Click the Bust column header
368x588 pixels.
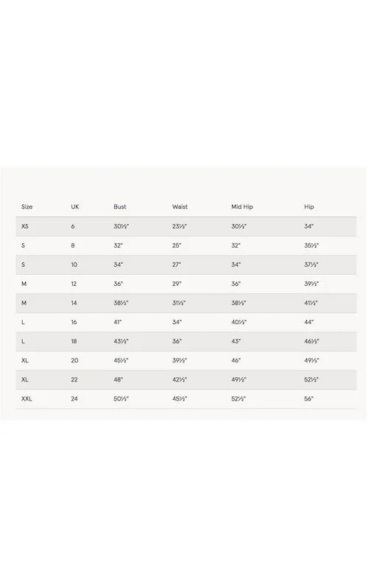[120, 207]
